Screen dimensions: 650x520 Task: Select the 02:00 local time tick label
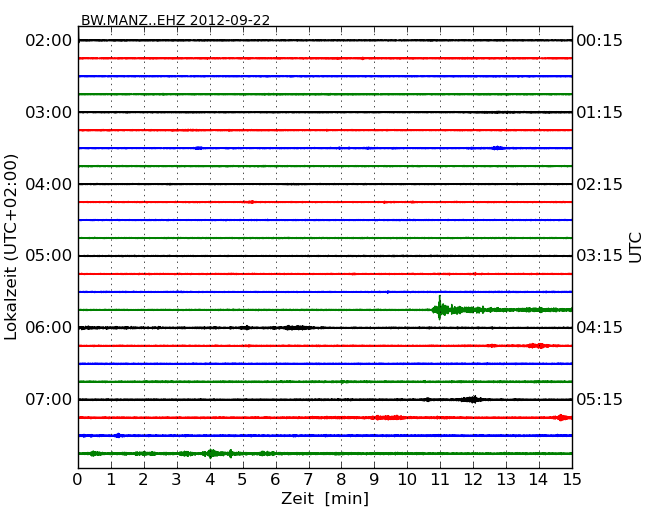49,41
